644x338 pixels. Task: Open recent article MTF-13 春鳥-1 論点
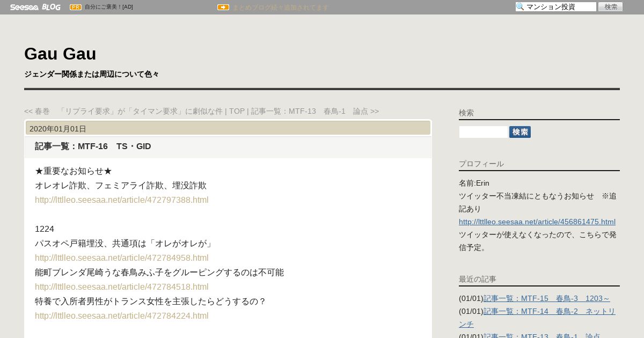coord(542,335)
